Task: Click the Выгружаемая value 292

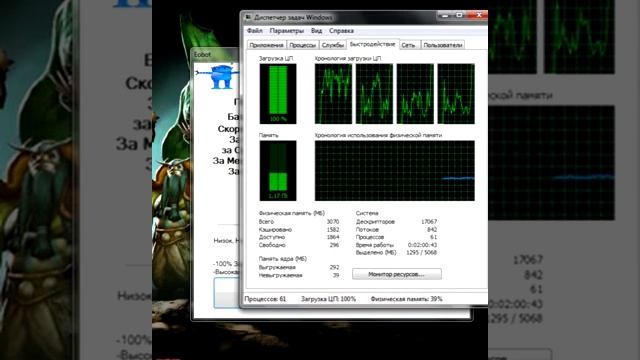Action: 334,267
